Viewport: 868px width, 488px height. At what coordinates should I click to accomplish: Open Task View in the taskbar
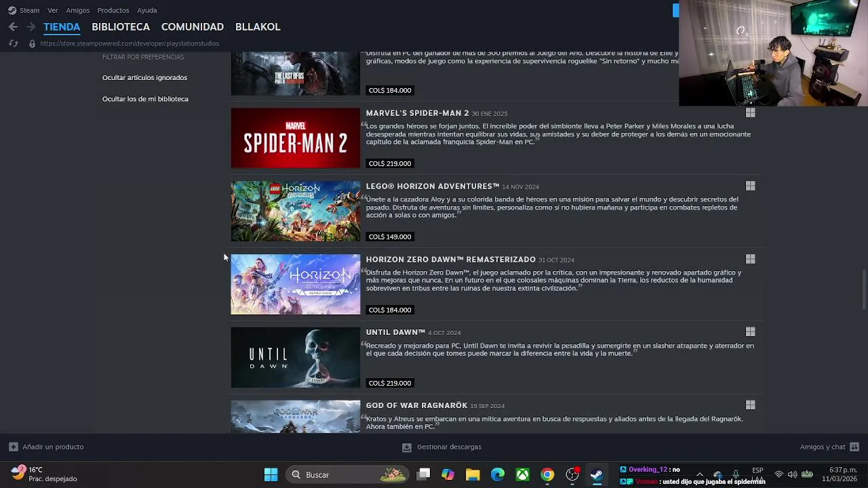(423, 474)
